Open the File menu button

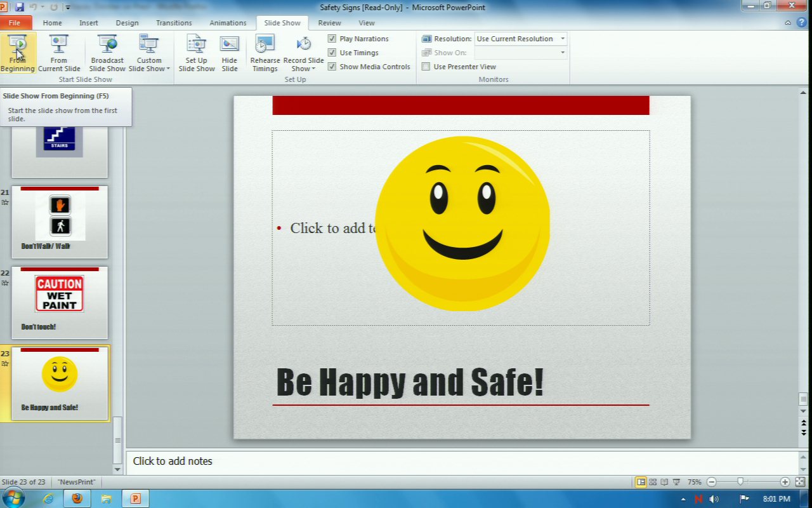click(15, 23)
